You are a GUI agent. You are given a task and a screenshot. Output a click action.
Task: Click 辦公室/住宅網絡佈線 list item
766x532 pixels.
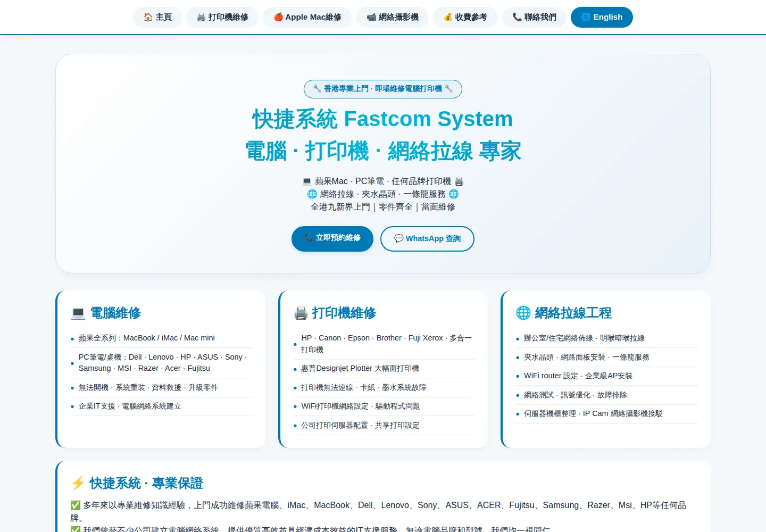point(607,338)
